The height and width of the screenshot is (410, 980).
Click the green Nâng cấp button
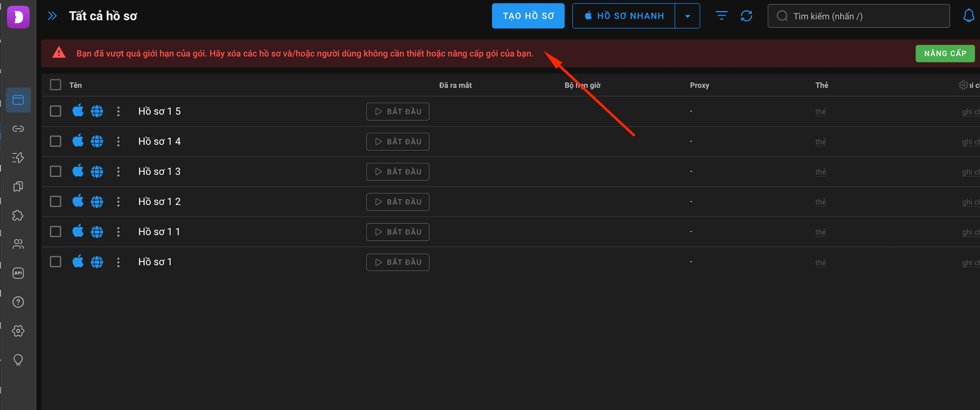[x=945, y=53]
